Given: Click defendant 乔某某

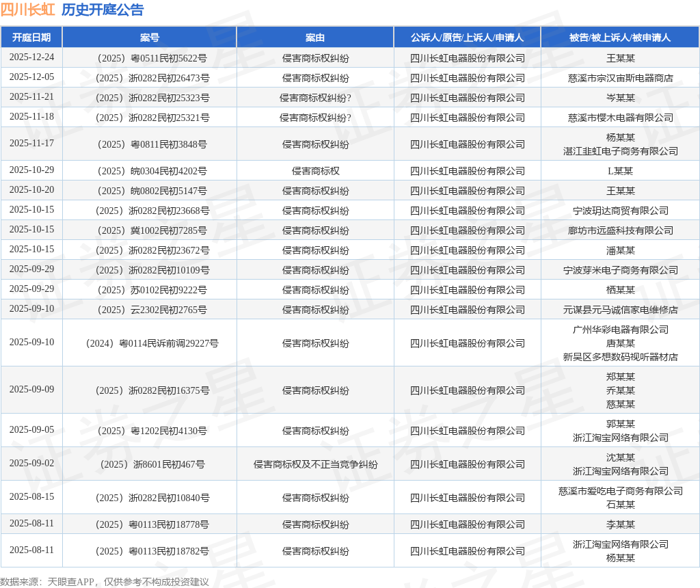Looking at the screenshot, I should click(621, 390).
